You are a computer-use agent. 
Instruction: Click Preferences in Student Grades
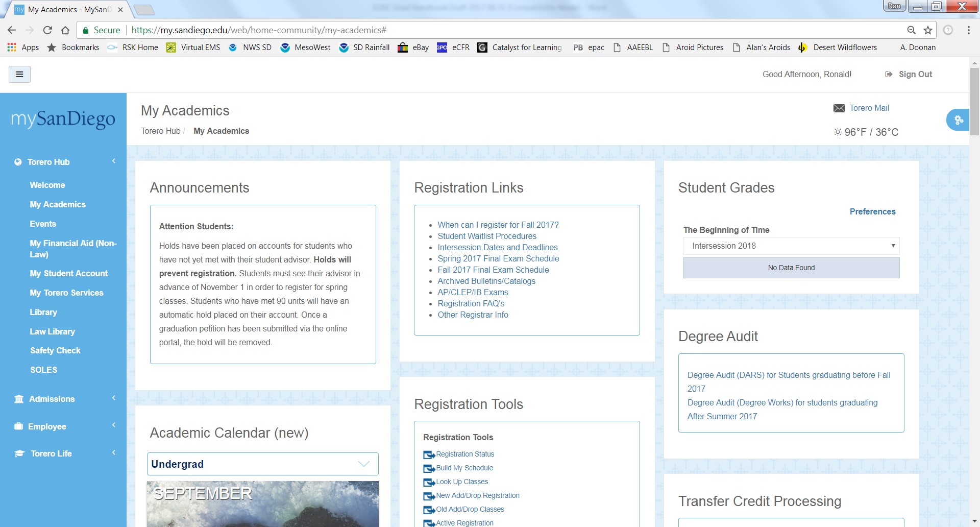point(872,212)
